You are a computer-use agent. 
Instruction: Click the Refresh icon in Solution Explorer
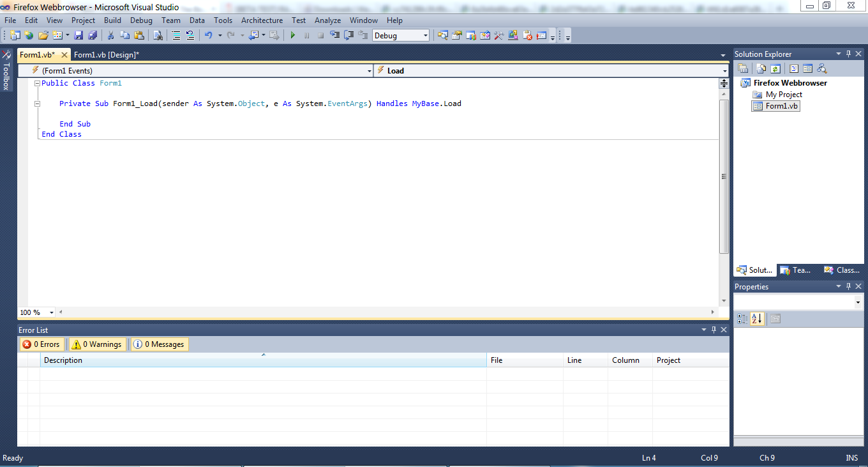point(775,68)
